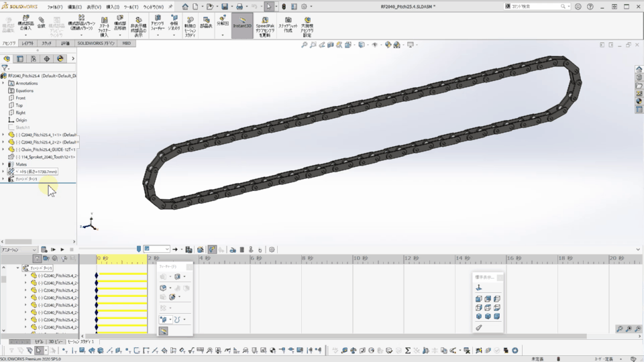Open the playback speed dropdown

(x=156, y=249)
